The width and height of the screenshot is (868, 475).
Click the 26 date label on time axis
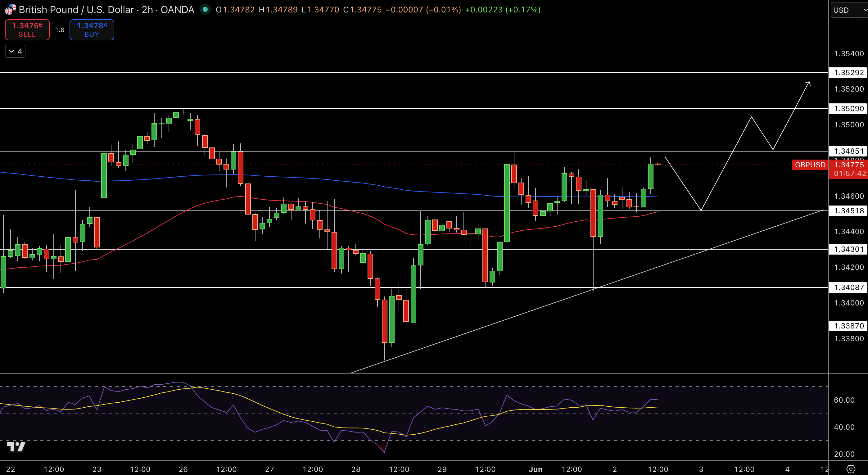(183, 469)
